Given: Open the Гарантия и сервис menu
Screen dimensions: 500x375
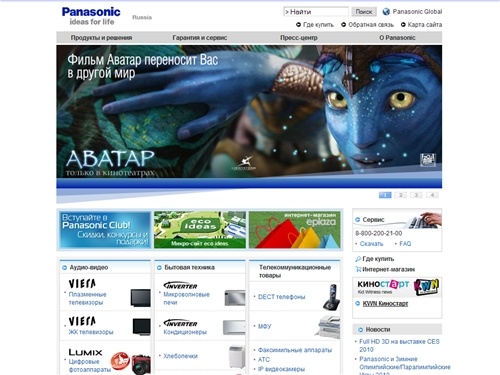Looking at the screenshot, I should click(200, 38).
